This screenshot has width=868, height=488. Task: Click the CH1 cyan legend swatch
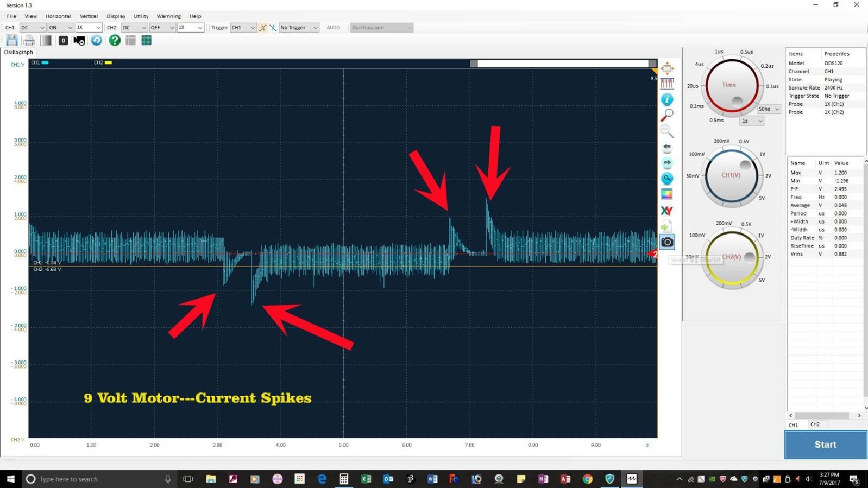[45, 62]
